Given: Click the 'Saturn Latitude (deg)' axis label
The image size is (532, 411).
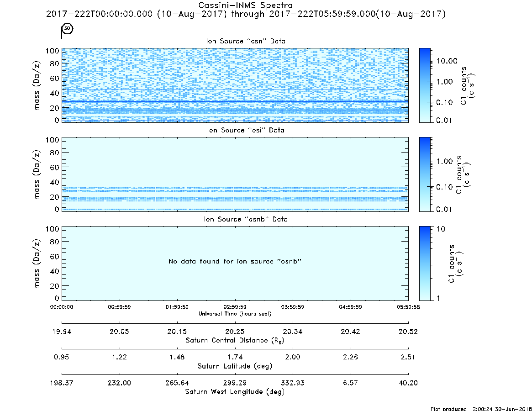Looking at the screenshot, I should click(x=235, y=366).
